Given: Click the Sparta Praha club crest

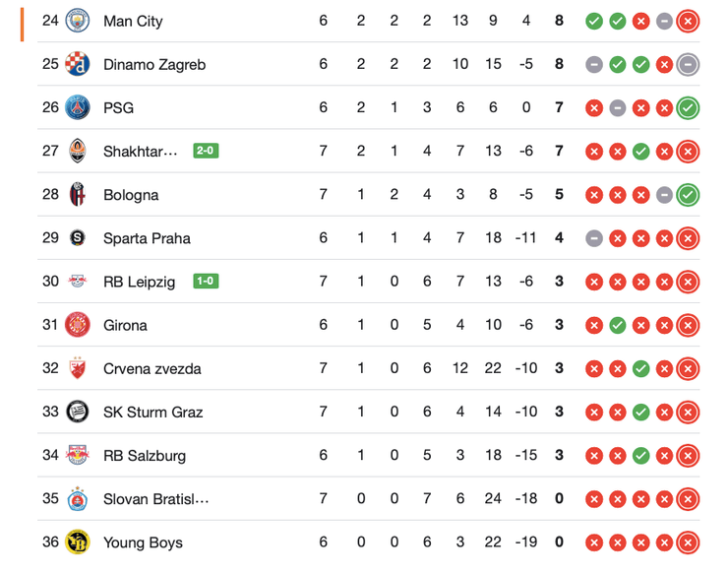Looking at the screenshot, I should click(78, 237).
